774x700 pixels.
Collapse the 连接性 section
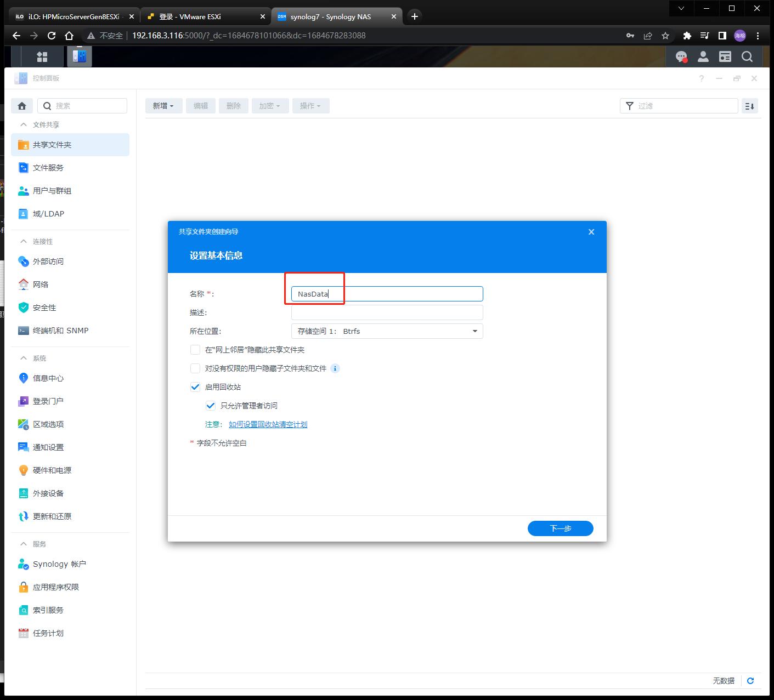point(24,242)
